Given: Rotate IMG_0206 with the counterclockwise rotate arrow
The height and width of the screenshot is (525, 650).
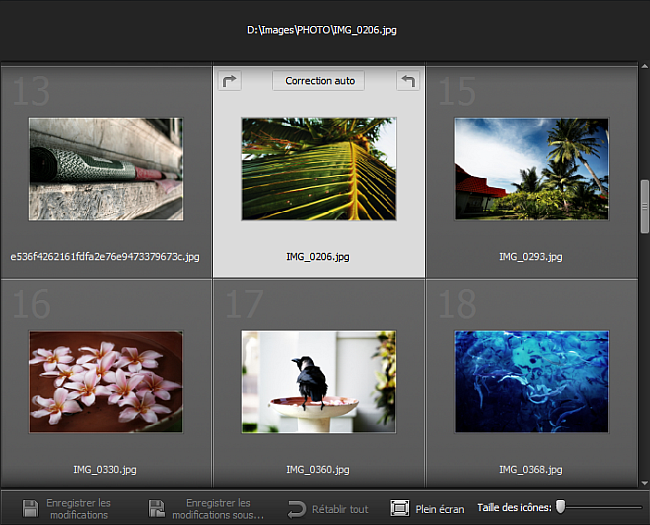Looking at the screenshot, I should coord(408,81).
